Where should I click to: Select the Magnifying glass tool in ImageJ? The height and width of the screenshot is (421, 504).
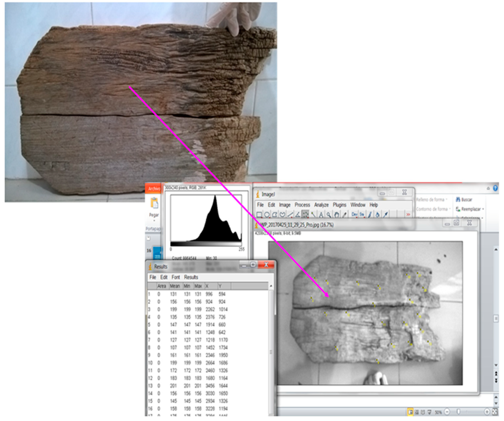tap(329, 215)
